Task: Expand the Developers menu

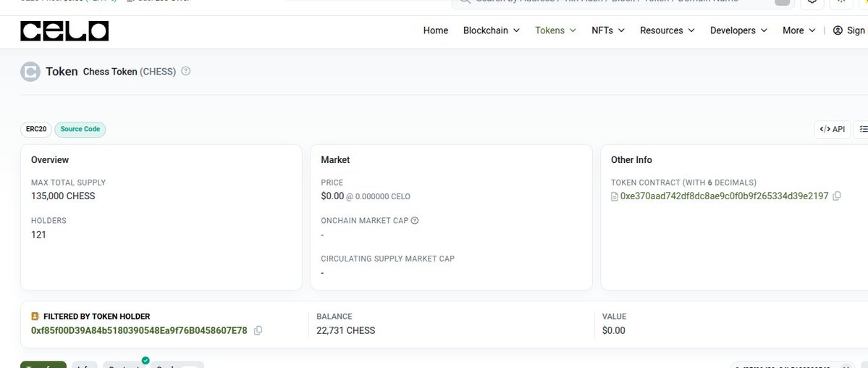Action: [738, 30]
